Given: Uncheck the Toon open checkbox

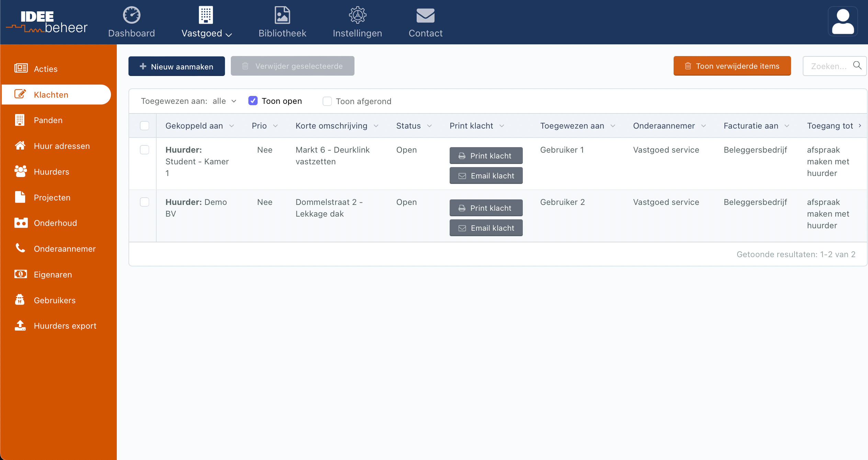Looking at the screenshot, I should coord(253,101).
